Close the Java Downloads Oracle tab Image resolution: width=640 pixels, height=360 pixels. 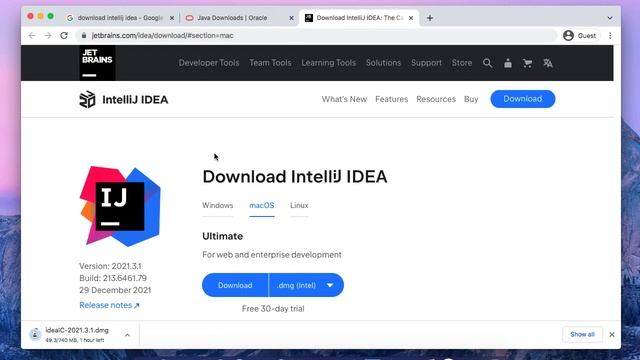coord(291,18)
